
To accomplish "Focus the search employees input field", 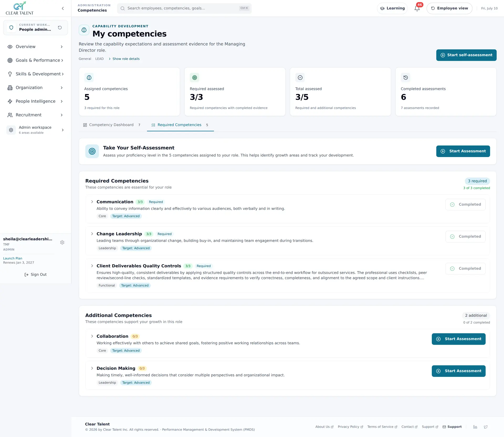I will 184,8.
